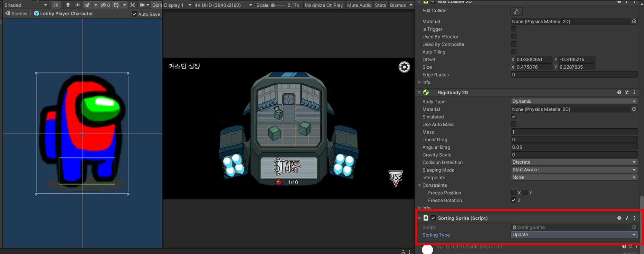Open grid settings dropdown arrow
This screenshot has width=644, height=254.
(x=124, y=5)
